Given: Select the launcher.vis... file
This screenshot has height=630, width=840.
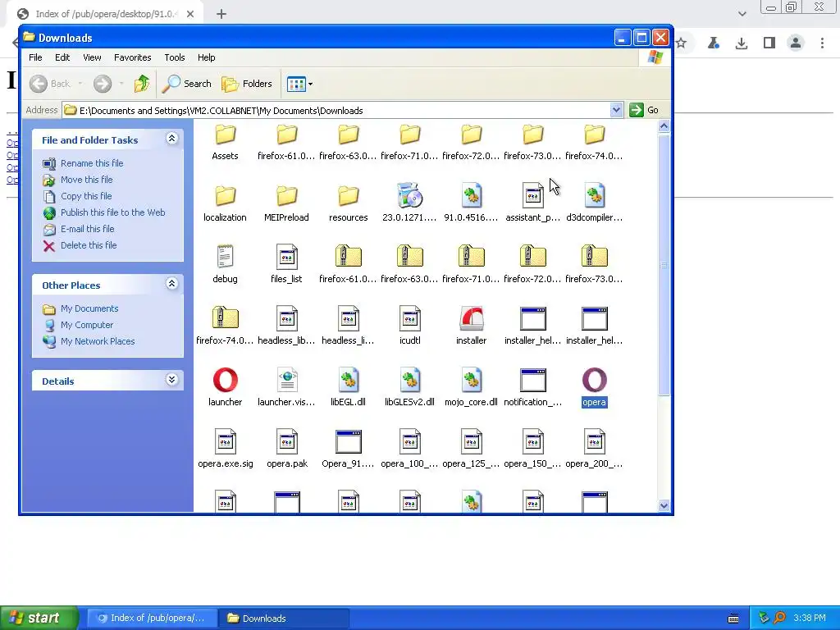Looking at the screenshot, I should [286, 381].
